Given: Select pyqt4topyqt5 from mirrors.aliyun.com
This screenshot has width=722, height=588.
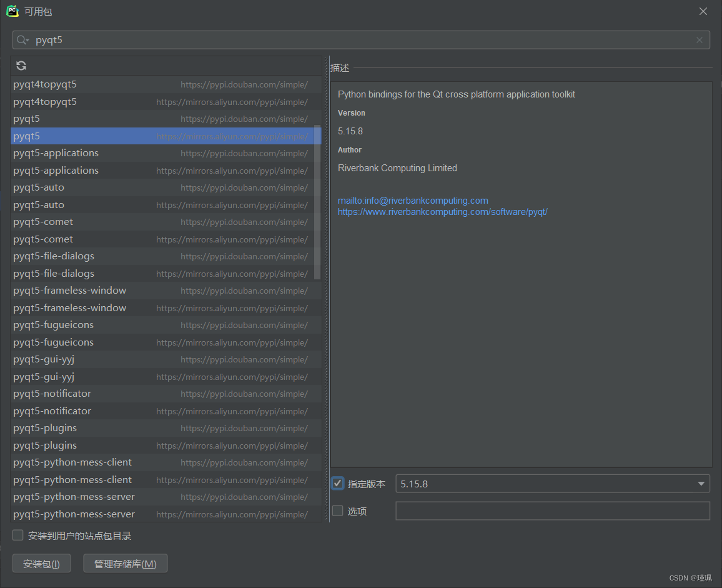Looking at the screenshot, I should (x=166, y=102).
